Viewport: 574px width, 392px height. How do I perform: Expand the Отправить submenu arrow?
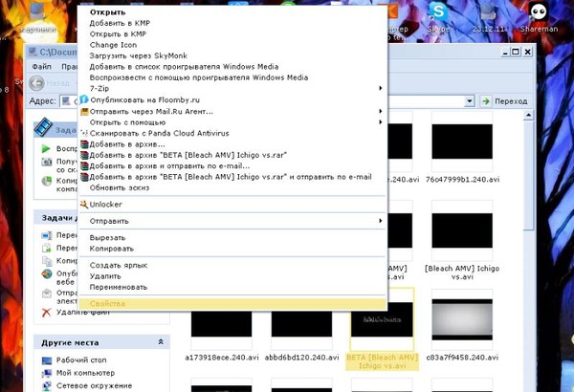coord(381,221)
